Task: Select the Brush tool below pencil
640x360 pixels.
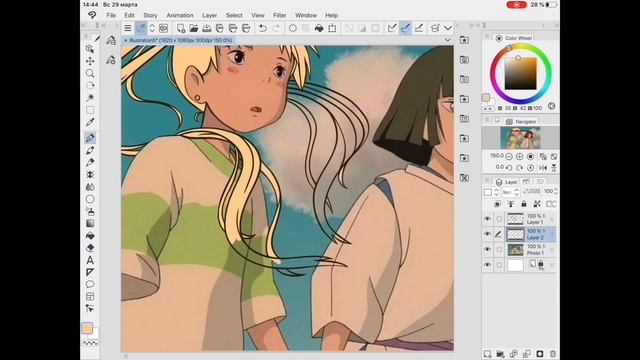Action: pos(90,162)
